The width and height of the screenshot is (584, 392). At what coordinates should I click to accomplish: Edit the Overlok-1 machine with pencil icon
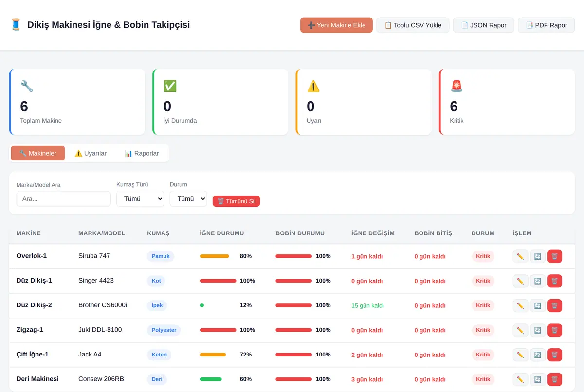(520, 256)
